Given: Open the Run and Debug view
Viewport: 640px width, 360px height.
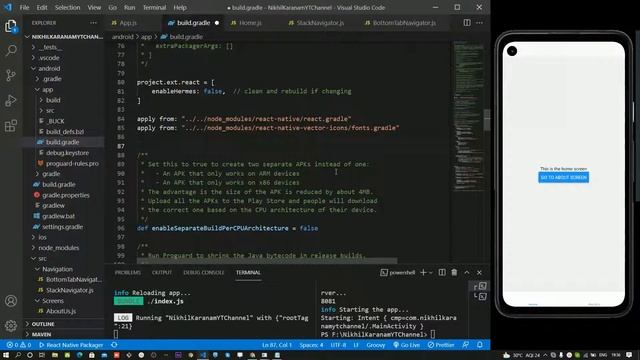Looking at the screenshot, I should 11,100.
